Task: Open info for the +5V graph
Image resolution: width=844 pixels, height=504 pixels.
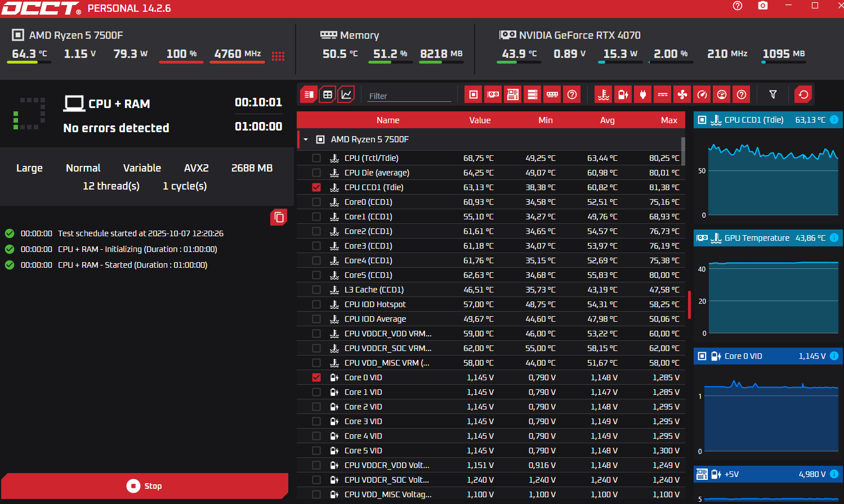Action: tap(834, 474)
